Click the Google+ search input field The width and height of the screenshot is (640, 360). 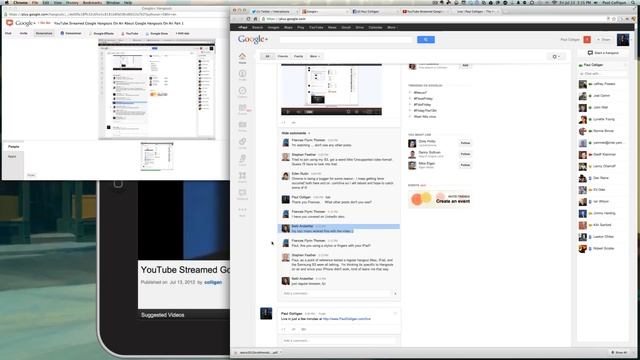click(x=346, y=40)
